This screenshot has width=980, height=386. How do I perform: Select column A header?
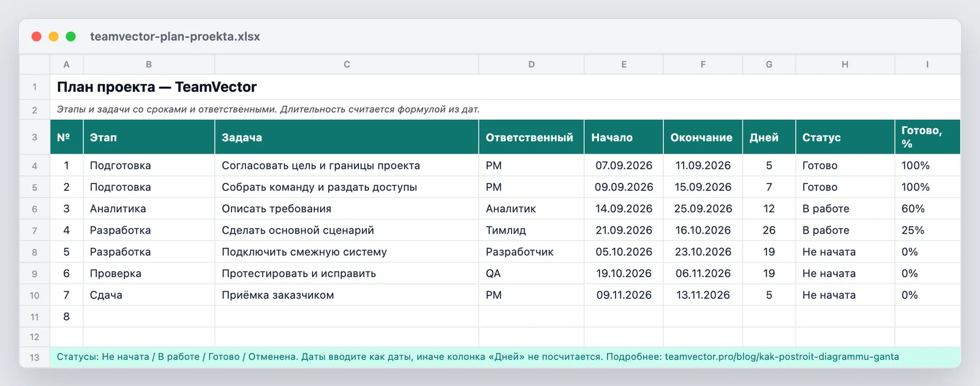click(x=66, y=64)
